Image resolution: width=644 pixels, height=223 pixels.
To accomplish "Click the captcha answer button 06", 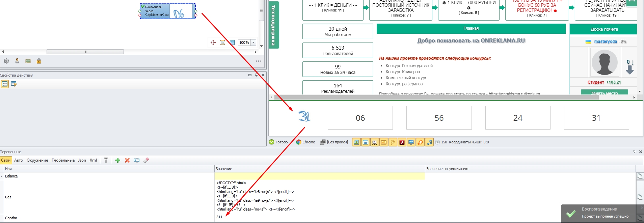I will 360,118.
